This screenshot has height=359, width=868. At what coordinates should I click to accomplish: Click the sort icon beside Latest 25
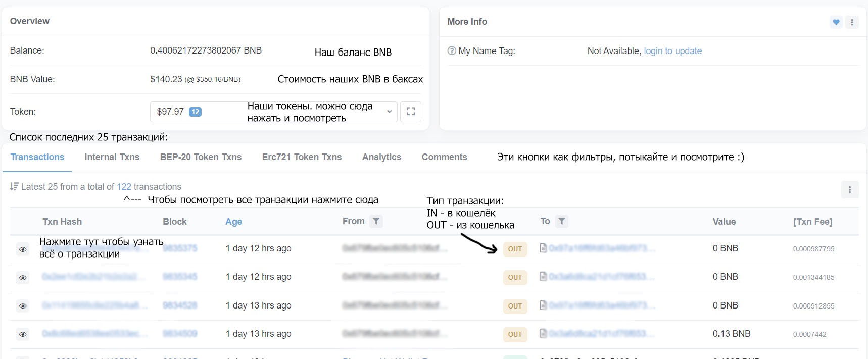[14, 187]
